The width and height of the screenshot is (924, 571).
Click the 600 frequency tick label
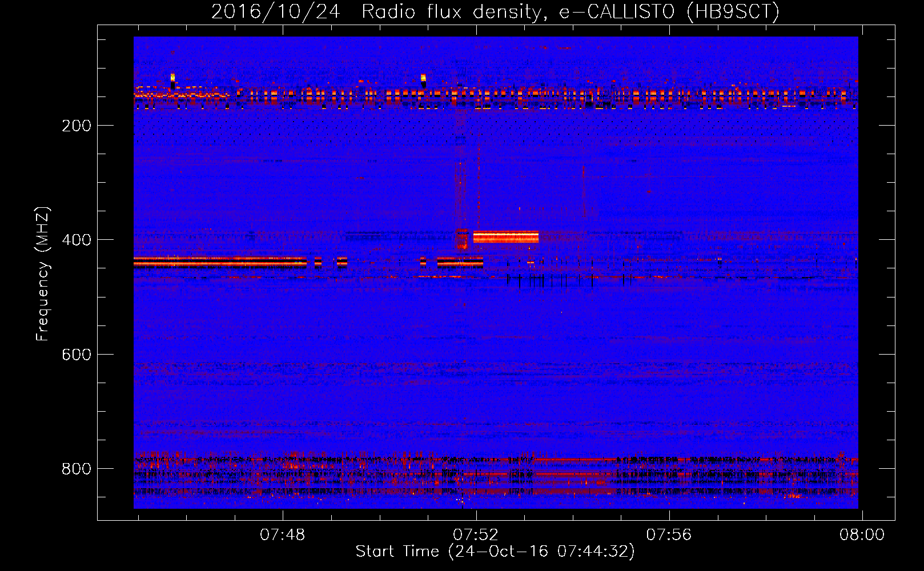[x=77, y=355]
